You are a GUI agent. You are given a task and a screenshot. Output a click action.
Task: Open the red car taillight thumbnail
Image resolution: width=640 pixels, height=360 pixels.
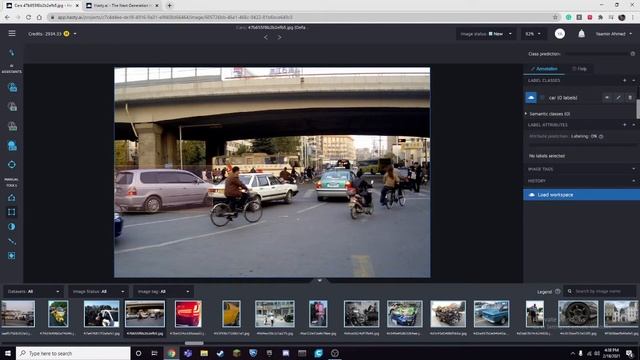[x=188, y=314]
